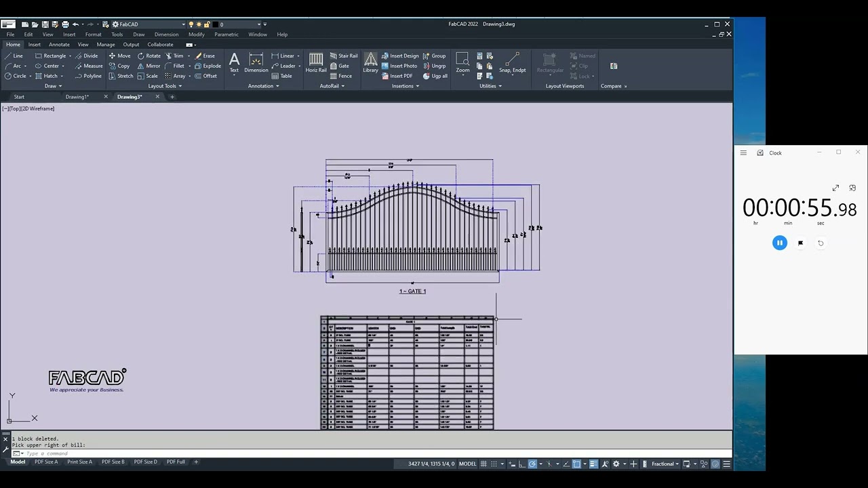Toggle lineweight display in status bar
868x488 pixels.
[593, 464]
